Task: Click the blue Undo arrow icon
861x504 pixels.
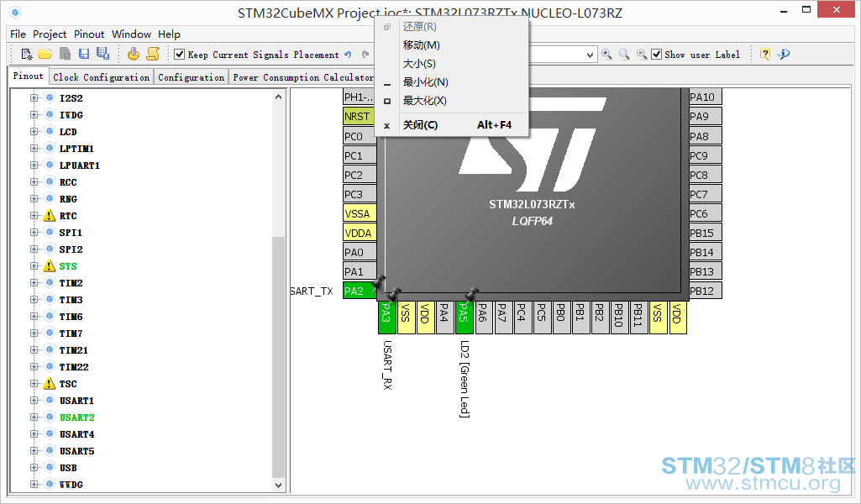Action: click(x=348, y=55)
